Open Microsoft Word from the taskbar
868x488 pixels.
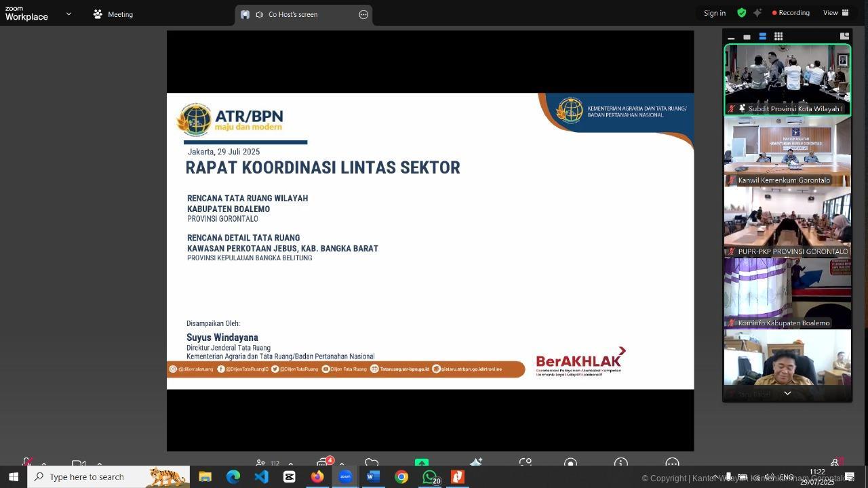point(373,477)
